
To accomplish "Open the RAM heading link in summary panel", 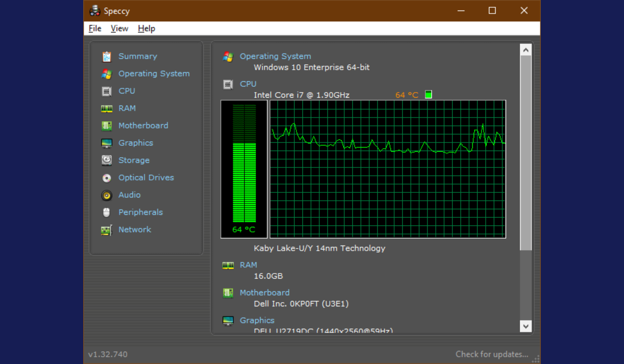I will pos(249,265).
